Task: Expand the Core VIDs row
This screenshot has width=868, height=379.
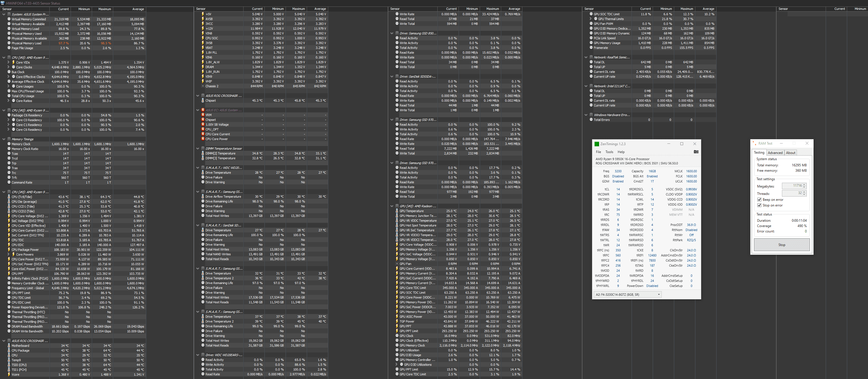Action: click(x=8, y=62)
